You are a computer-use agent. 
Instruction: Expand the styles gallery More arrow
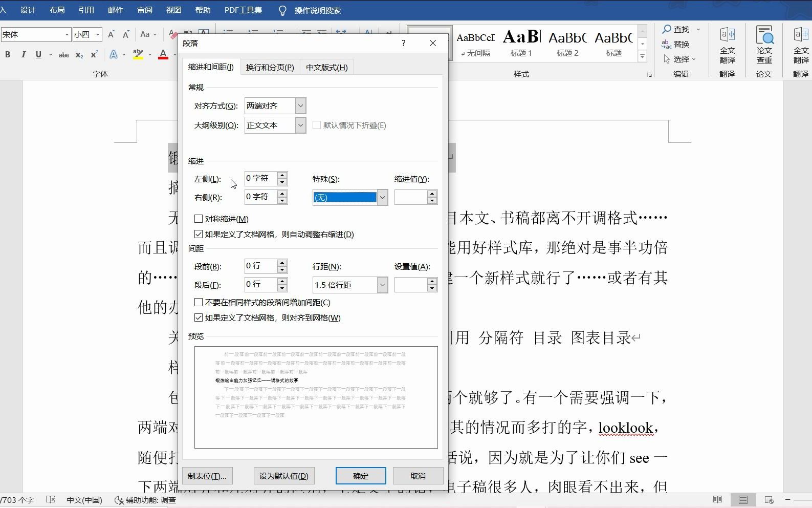point(642,56)
